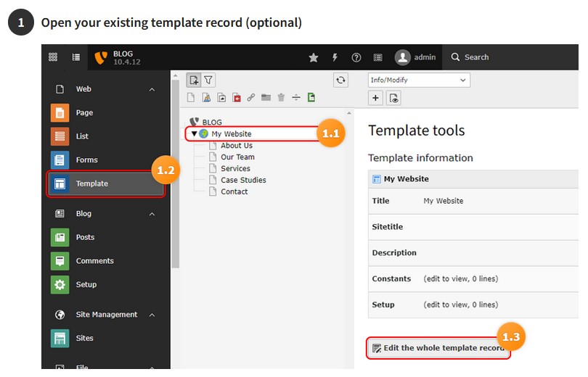Viewport: 588px width, 377px height.
Task: Click the module menu scrollbar
Action: pos(175,174)
